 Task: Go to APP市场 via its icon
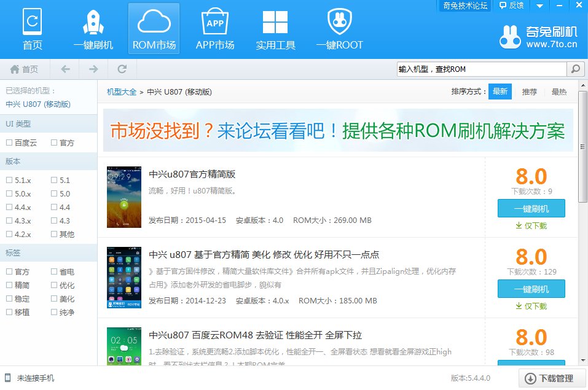pos(214,28)
